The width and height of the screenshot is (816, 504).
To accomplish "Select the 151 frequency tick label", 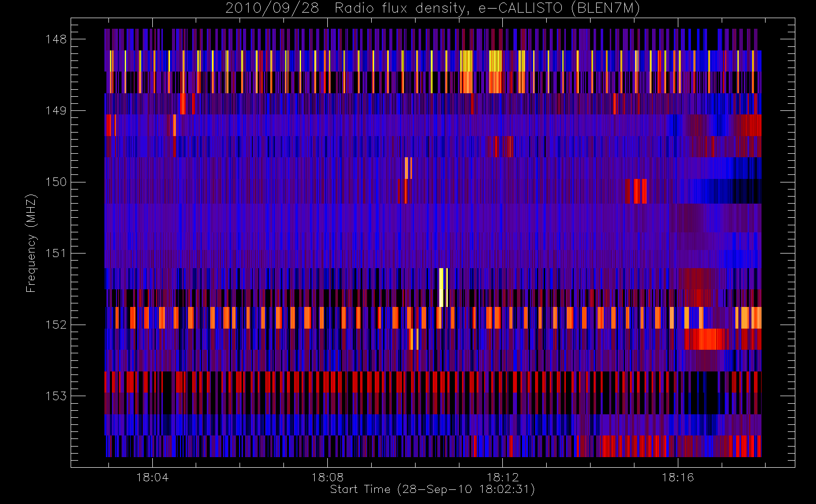I will pyautogui.click(x=56, y=254).
